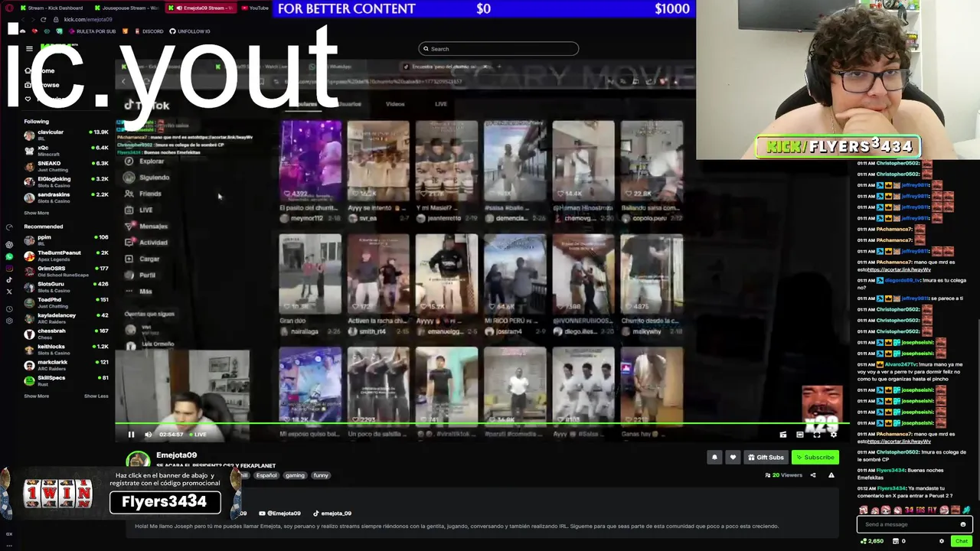Click the Flyers3434 promo code banner
The height and width of the screenshot is (551, 980).
[x=165, y=502]
